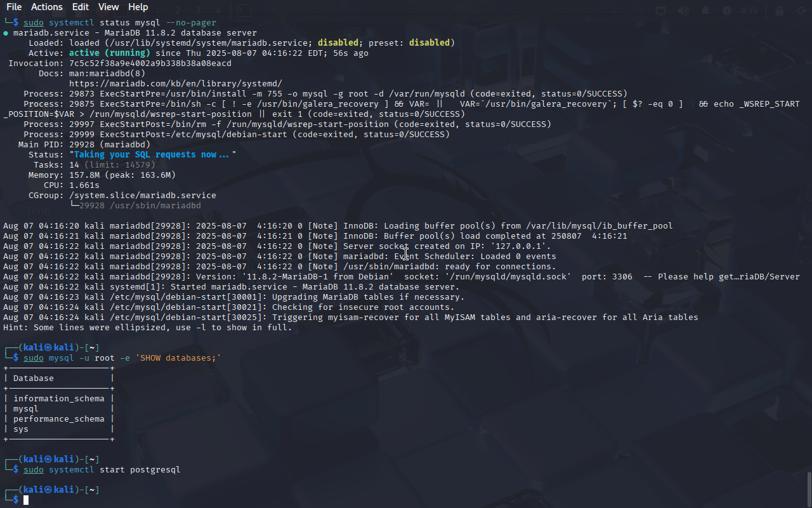This screenshot has width=812, height=508.
Task: Click the 'Buffer pool(s) load completed at 250807' line
Action: click(315, 236)
